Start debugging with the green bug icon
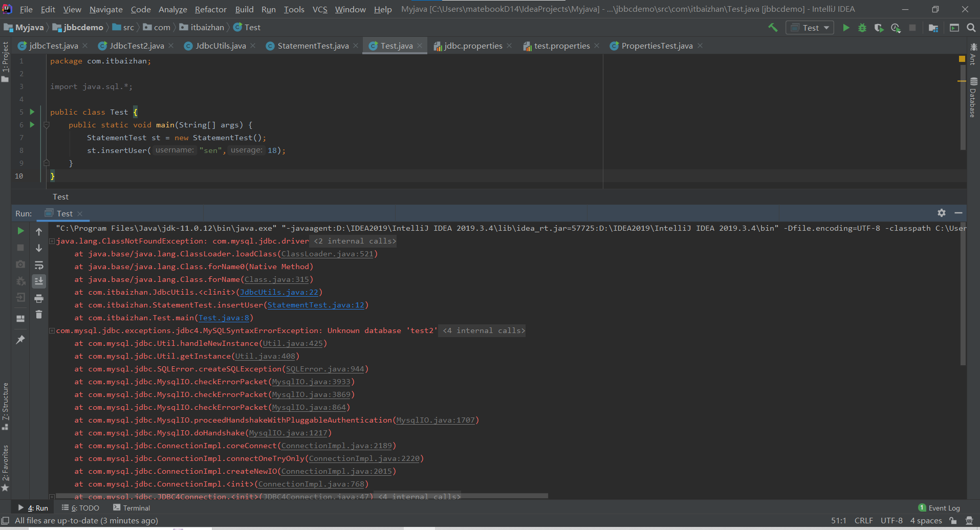Viewport: 980px width, 530px height. point(862,28)
